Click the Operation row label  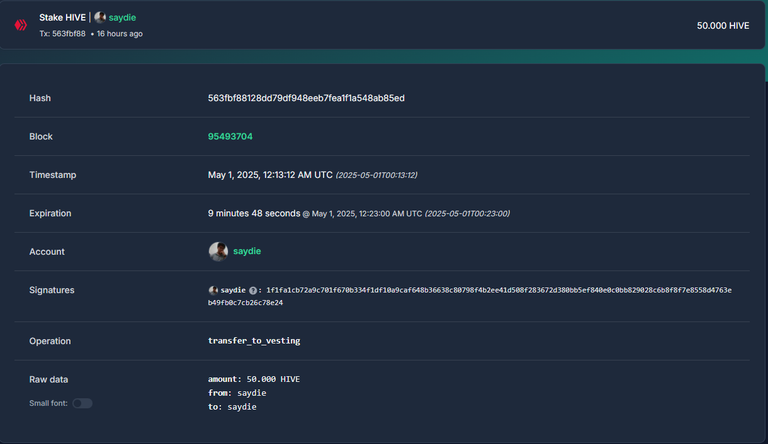(x=50, y=341)
